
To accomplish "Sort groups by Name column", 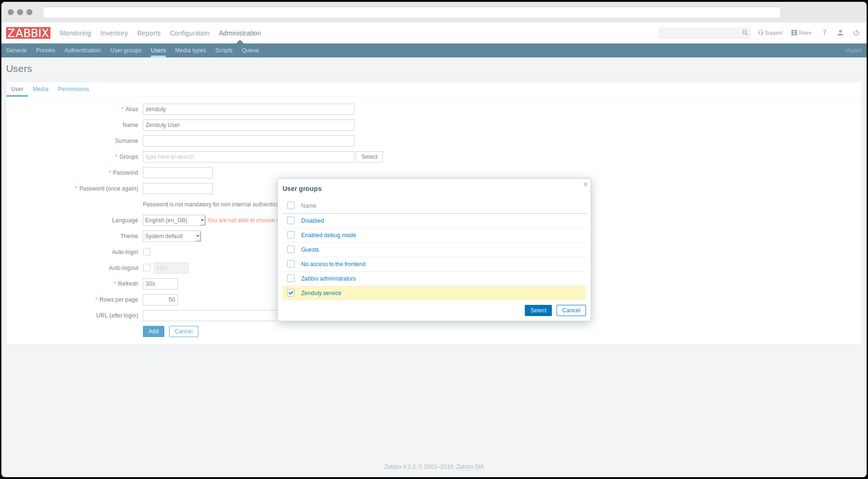I will click(x=309, y=206).
